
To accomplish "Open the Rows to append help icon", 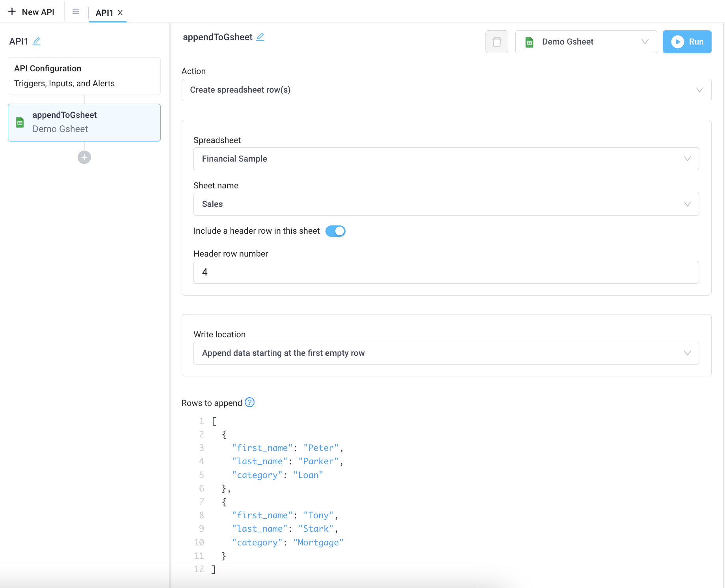I will click(249, 402).
